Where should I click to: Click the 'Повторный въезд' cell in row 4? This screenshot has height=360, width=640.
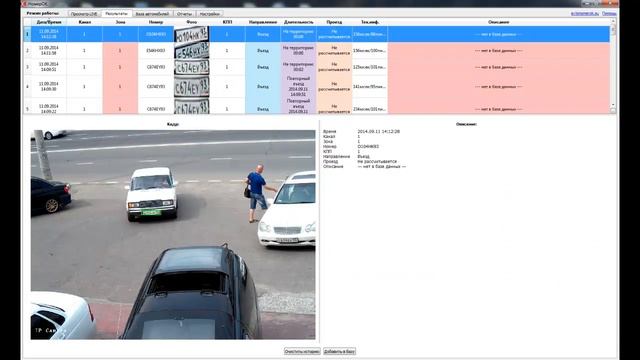[x=298, y=87]
